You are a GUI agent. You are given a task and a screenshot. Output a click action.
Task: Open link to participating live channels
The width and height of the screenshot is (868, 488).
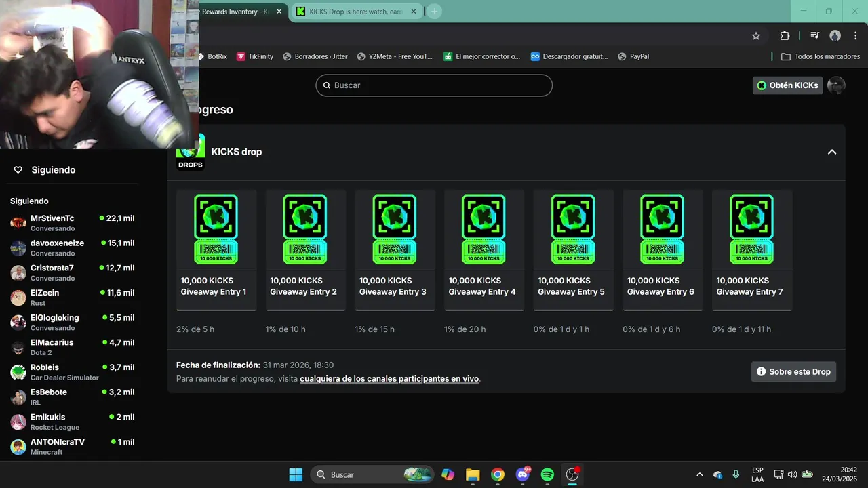pyautogui.click(x=389, y=379)
